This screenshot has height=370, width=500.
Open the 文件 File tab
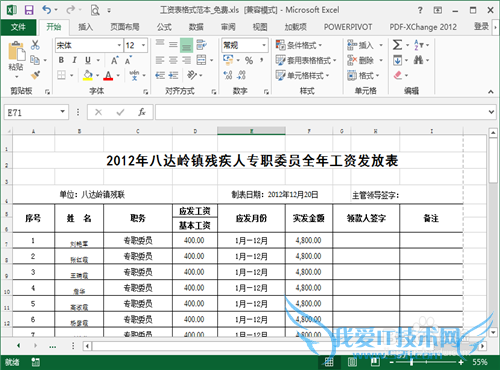click(18, 27)
